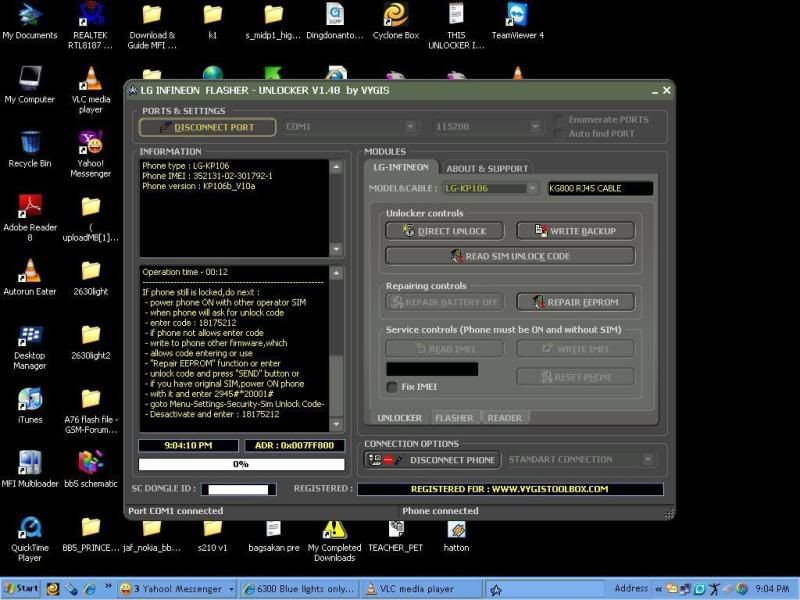Select the UNLOCKER bottom tab
The height and width of the screenshot is (600, 800).
point(399,418)
